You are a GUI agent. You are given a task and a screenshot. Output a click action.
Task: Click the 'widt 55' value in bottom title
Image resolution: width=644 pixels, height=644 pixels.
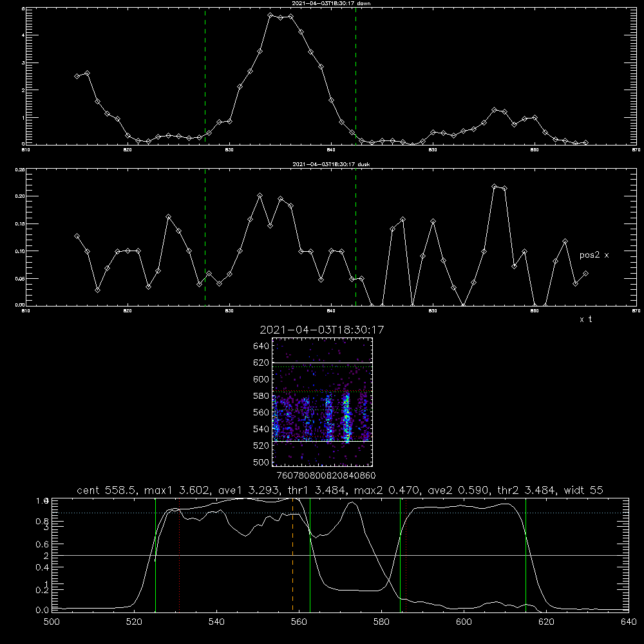click(x=583, y=490)
